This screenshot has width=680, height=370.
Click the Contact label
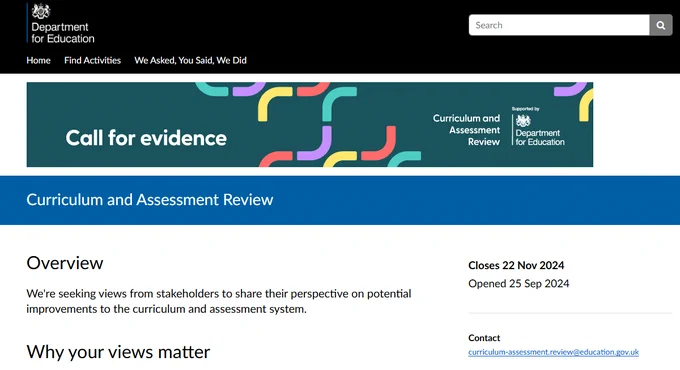(484, 338)
